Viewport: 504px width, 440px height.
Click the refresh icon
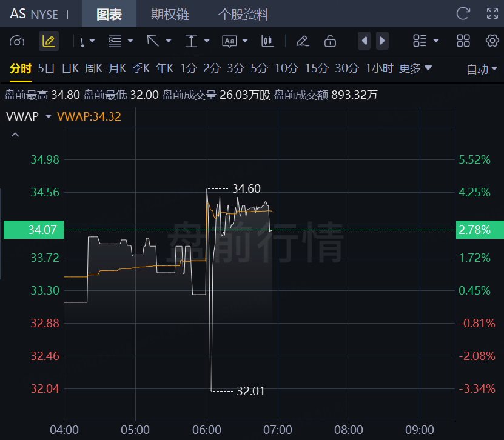[463, 13]
